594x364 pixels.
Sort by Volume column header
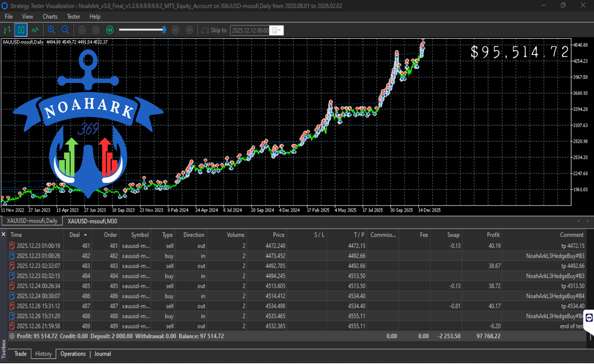point(236,235)
